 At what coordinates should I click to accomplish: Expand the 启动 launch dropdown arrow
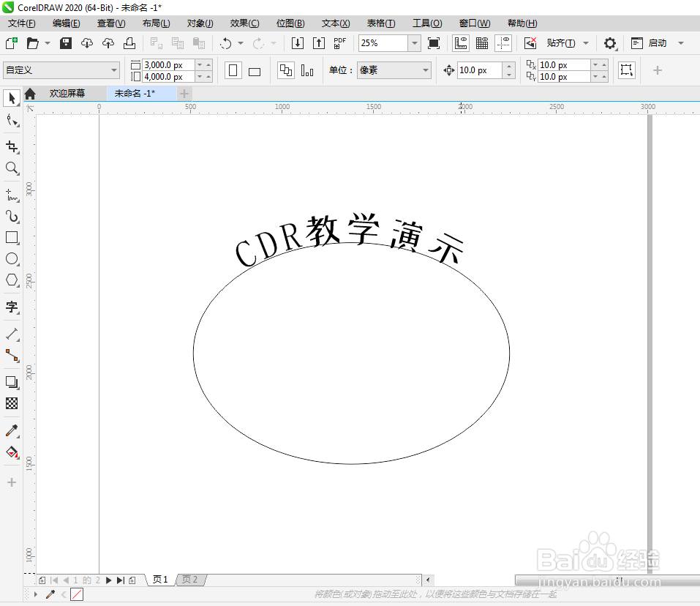681,43
